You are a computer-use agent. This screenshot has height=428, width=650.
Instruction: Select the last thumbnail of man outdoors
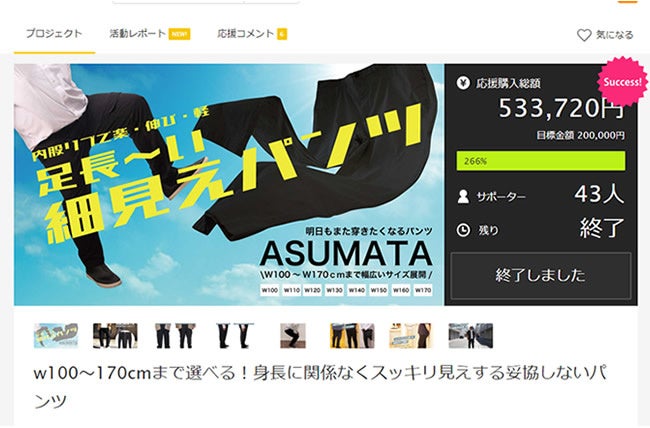pos(471,336)
